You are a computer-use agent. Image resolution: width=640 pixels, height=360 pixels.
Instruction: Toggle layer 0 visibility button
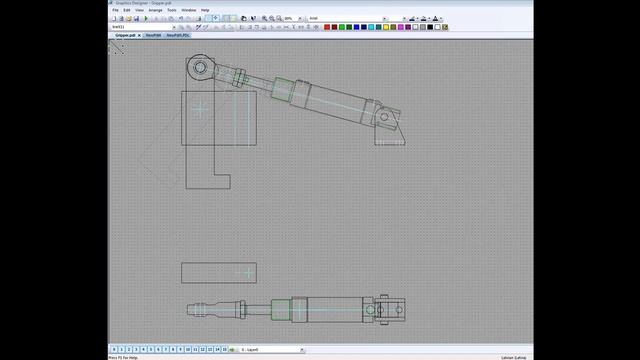(114, 350)
